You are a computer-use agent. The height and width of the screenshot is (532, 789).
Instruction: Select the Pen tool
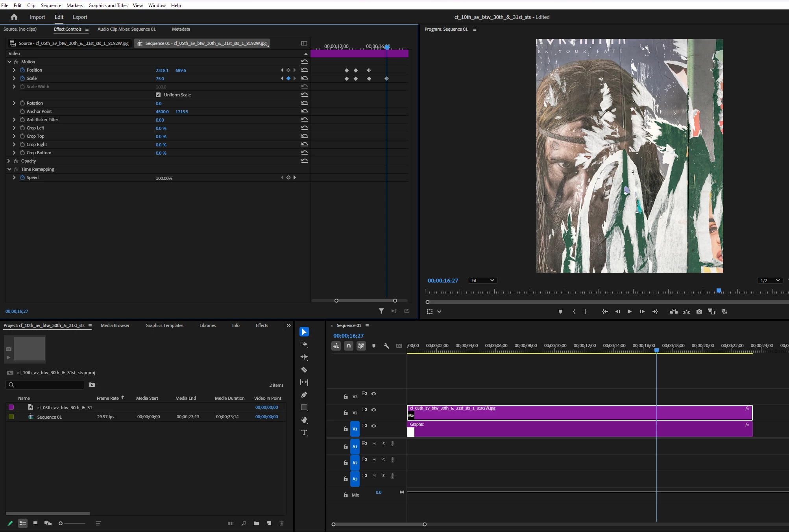[x=304, y=395]
